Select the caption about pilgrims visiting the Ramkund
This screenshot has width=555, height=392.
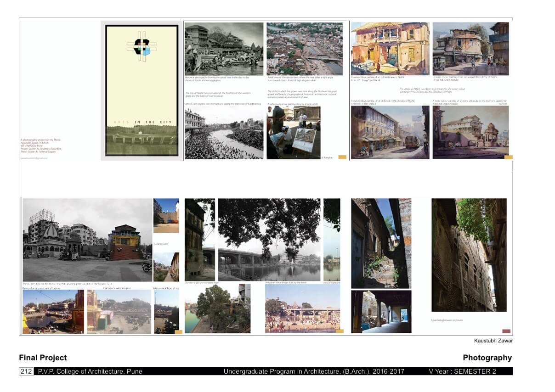pyautogui.click(x=223, y=104)
